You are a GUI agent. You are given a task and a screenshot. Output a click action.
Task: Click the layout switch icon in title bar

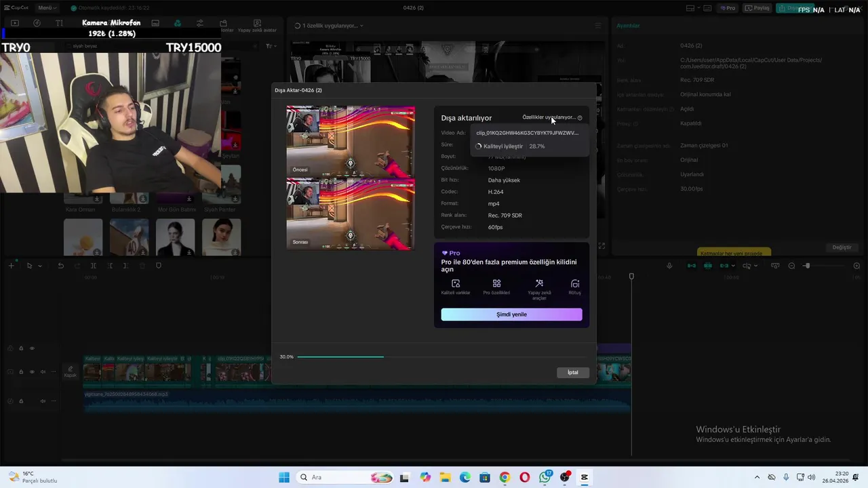pos(690,8)
